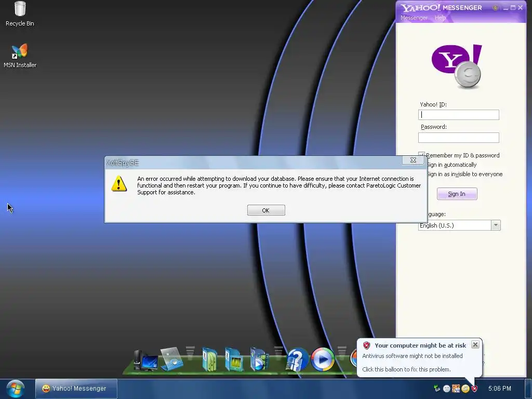
Task: Click the Safely Remove Hardware tray icon
Action: 437,389
